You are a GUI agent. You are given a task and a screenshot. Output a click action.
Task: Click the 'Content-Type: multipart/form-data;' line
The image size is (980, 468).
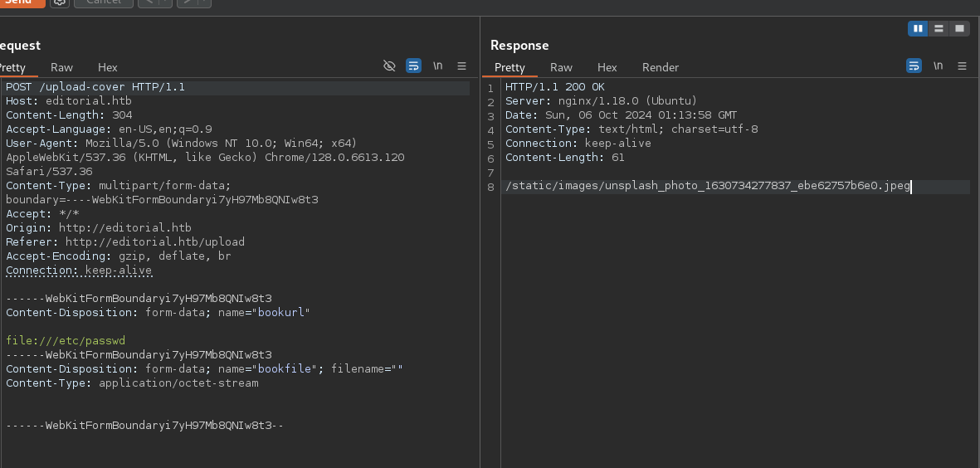click(118, 186)
